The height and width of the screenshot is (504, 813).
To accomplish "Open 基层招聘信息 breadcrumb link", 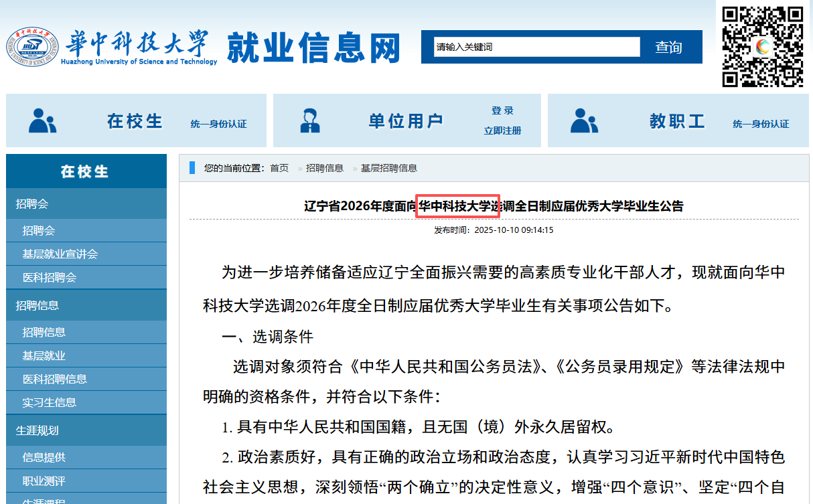I will tap(388, 168).
